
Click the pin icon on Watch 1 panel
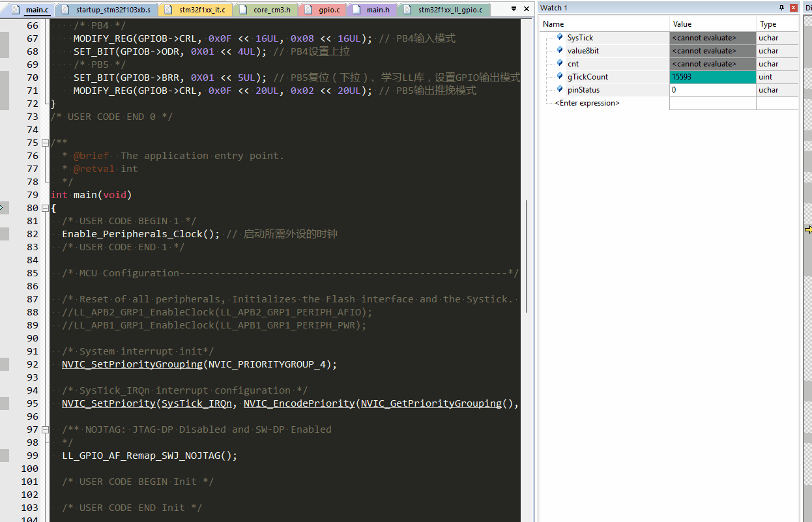pyautogui.click(x=781, y=7)
